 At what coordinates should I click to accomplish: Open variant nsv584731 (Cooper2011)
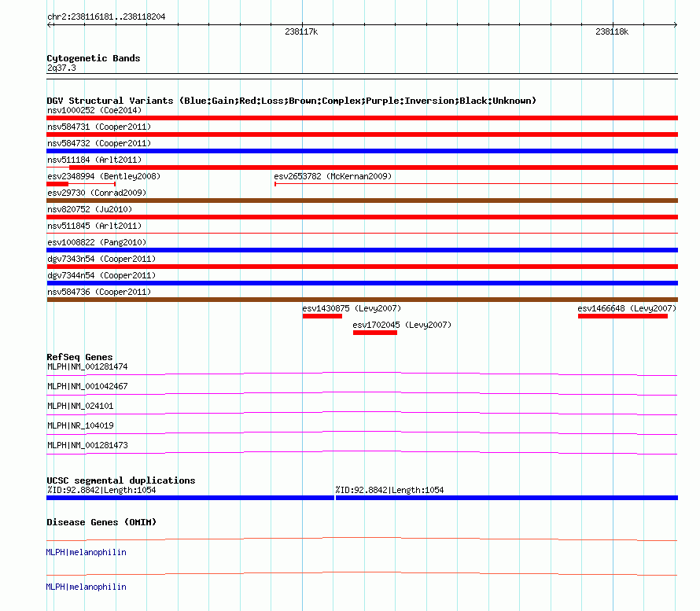pyautogui.click(x=99, y=127)
